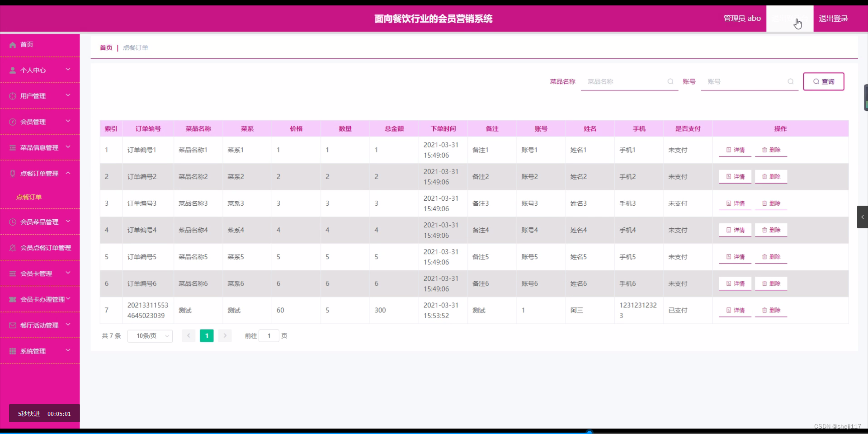Click the next page arrow in pagination
Screen dimensions: 868x434
225,336
